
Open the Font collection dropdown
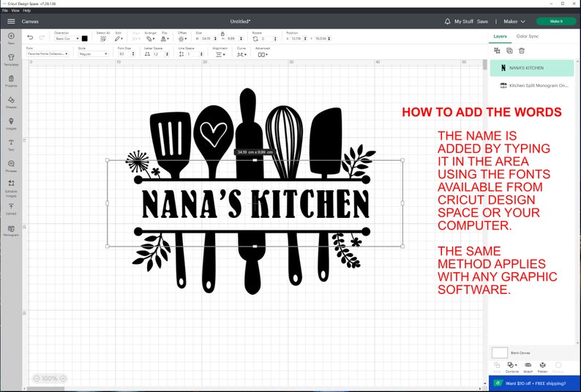click(x=48, y=53)
